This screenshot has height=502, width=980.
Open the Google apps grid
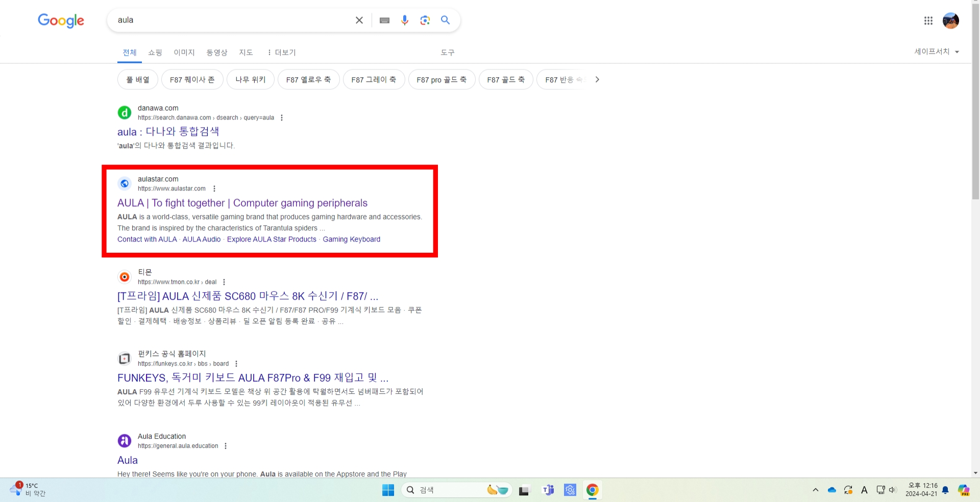coord(928,20)
